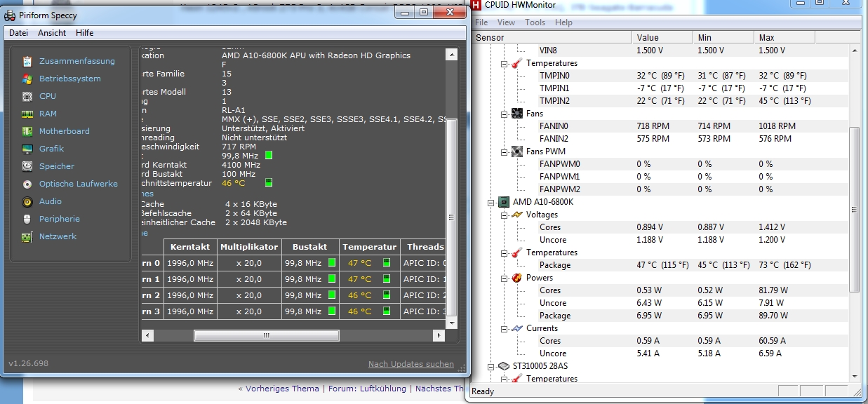This screenshot has width=868, height=404.
Task: Click the Nach Updates suchen link
Action: point(411,364)
